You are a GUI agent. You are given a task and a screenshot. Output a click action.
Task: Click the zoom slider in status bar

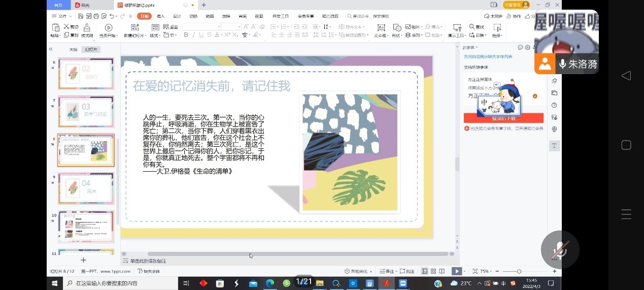(x=519, y=271)
